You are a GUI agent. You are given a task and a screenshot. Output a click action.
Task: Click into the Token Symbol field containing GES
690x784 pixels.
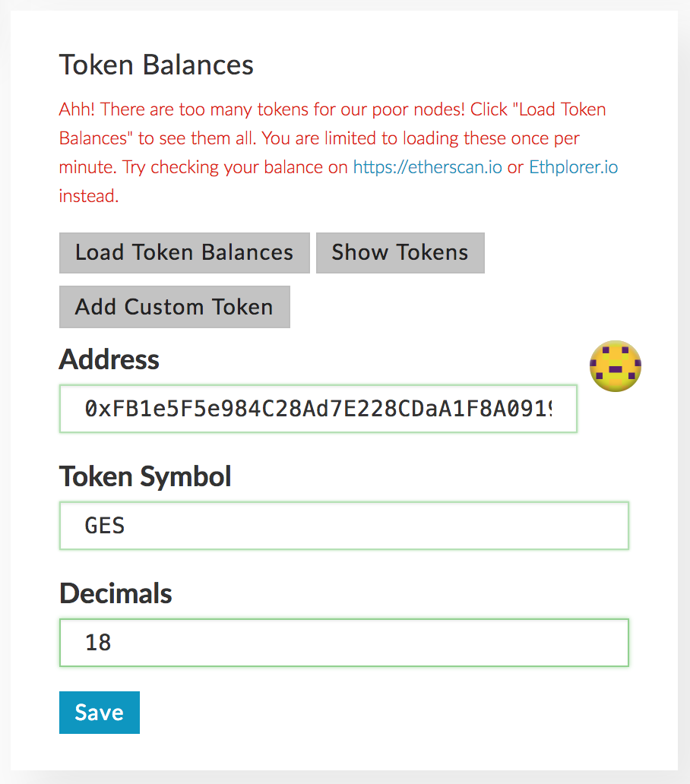click(343, 526)
